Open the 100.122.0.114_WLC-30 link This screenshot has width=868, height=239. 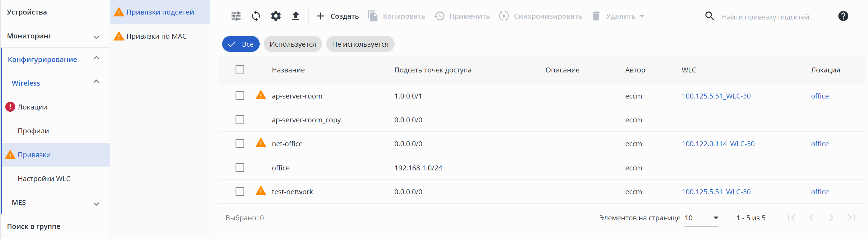point(718,144)
